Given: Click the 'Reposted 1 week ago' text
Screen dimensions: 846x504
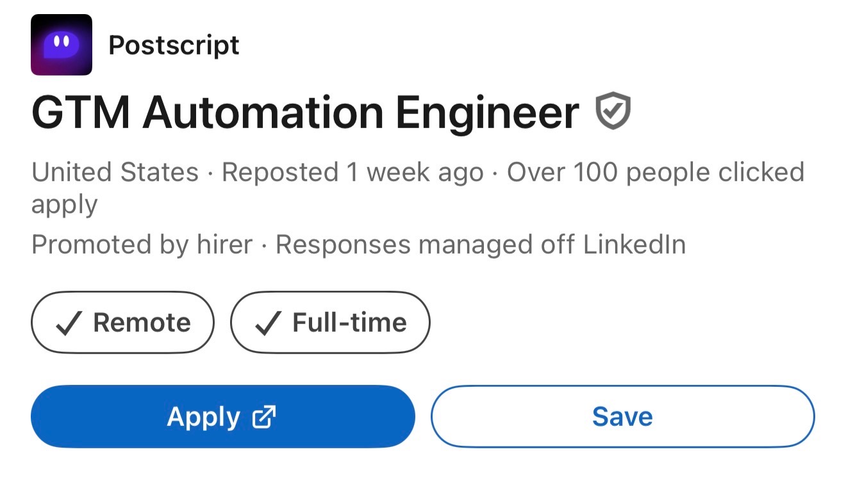Looking at the screenshot, I should [x=352, y=173].
